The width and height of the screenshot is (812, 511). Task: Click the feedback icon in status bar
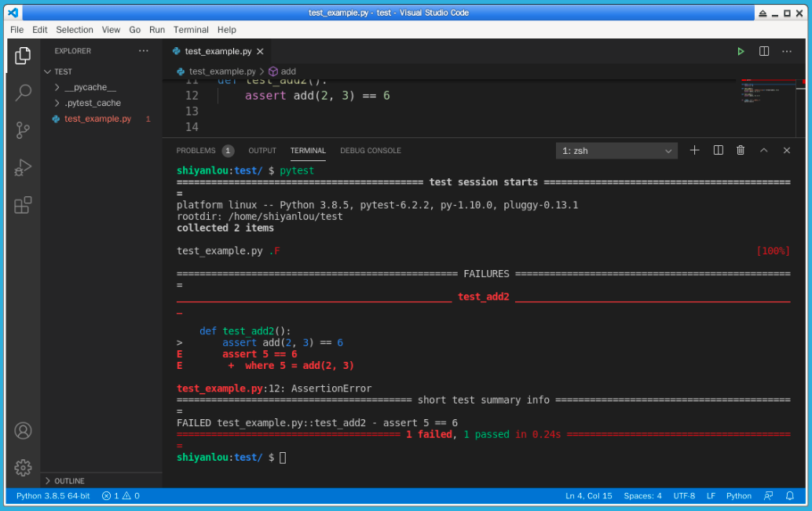pos(769,496)
